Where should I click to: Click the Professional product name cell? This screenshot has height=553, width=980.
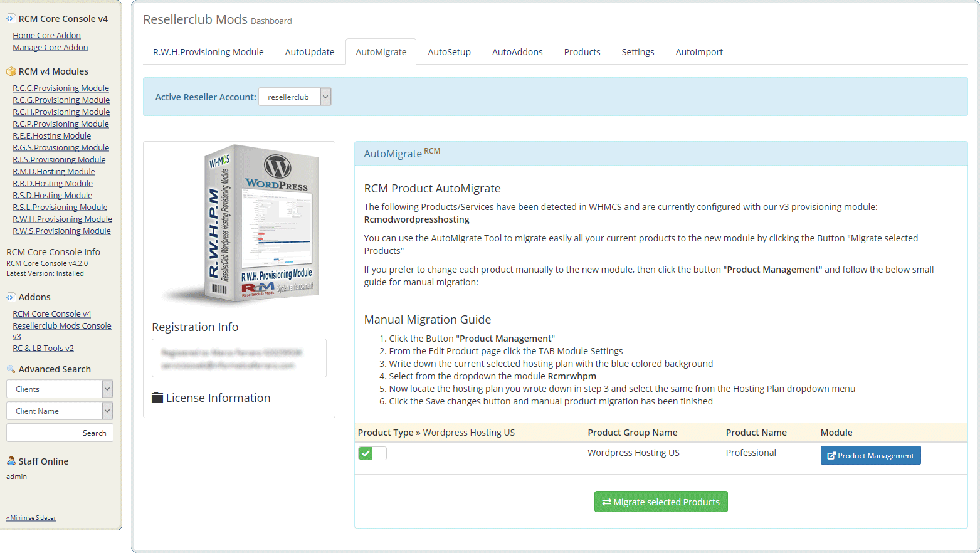751,453
